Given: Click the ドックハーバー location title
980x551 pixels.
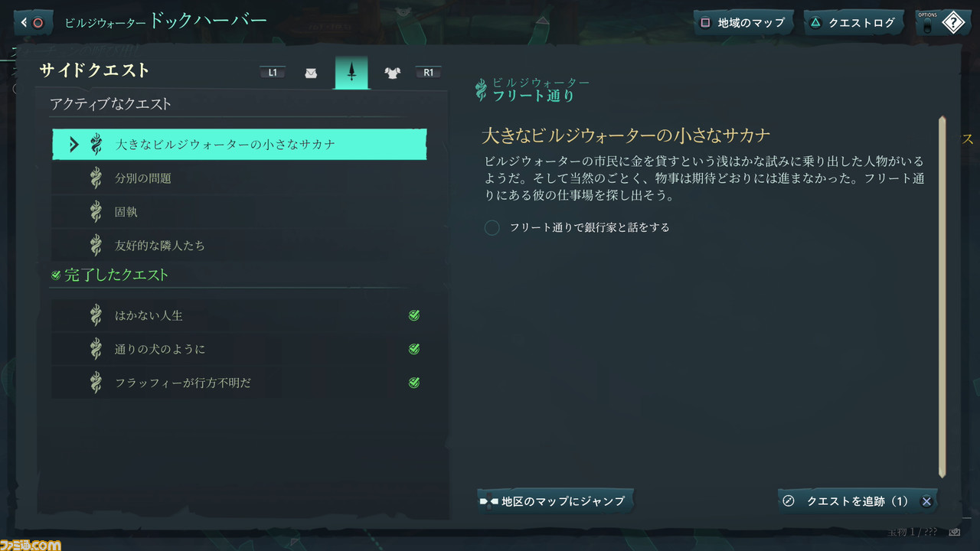Looking at the screenshot, I should (208, 20).
